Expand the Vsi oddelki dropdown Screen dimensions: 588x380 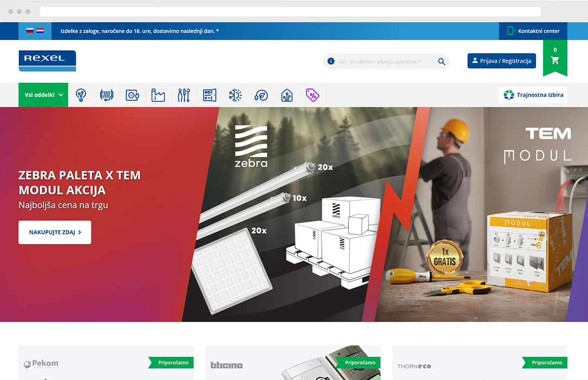click(x=43, y=95)
